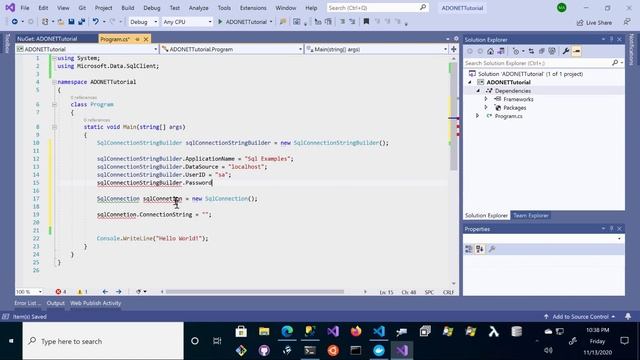
Task: Open the Any CPU platform dropdown
Action: [x=187, y=22]
